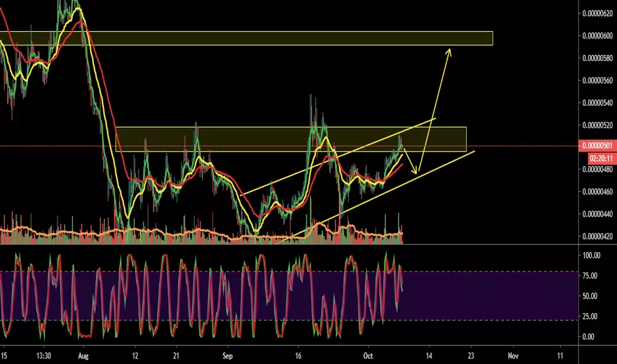Click the date label 12
The width and height of the screenshot is (617, 364).
tap(135, 356)
